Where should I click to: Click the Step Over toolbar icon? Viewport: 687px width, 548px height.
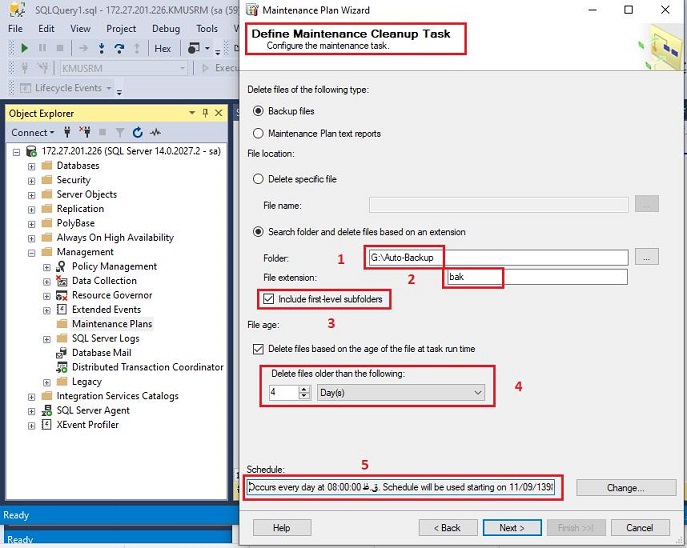pyautogui.click(x=119, y=48)
